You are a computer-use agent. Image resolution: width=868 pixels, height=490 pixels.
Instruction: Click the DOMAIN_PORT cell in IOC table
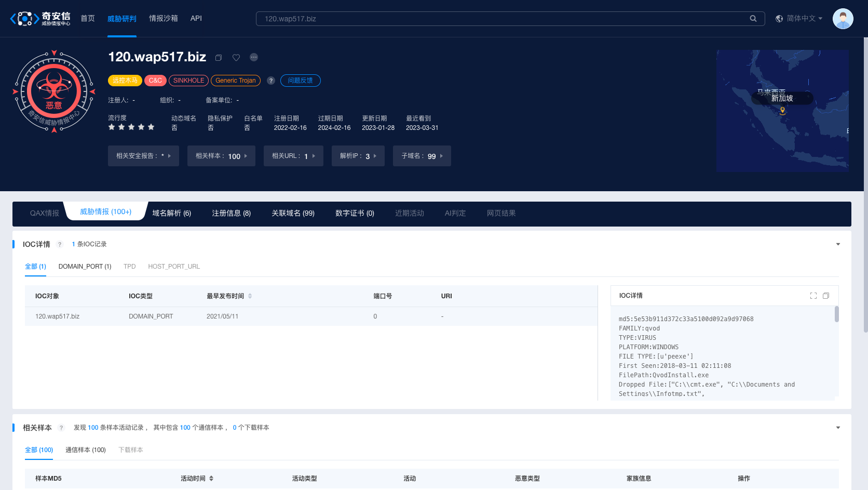[x=151, y=316]
